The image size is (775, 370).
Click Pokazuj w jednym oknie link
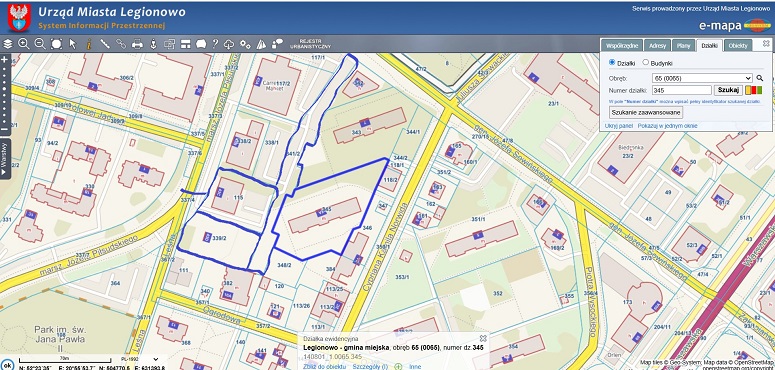click(667, 126)
